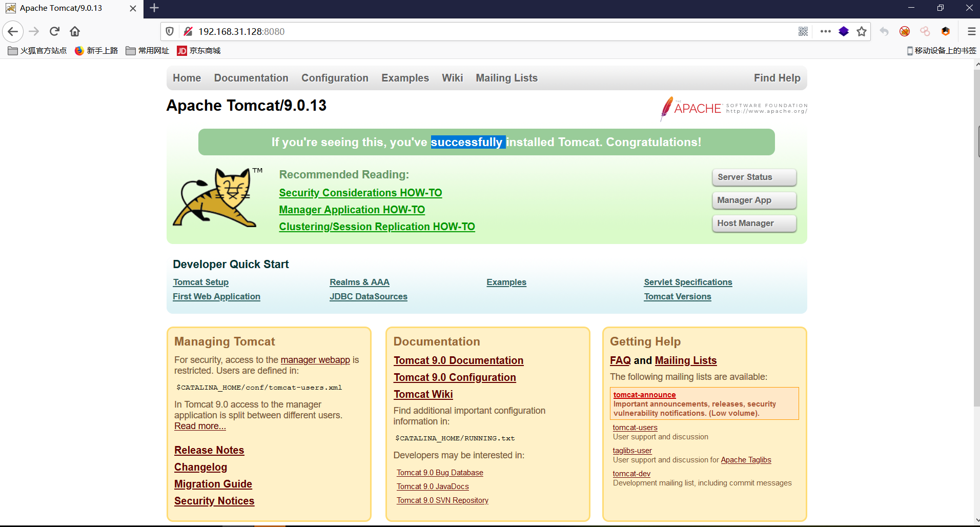
Task: Open page actions three-dot menu
Action: (825, 32)
